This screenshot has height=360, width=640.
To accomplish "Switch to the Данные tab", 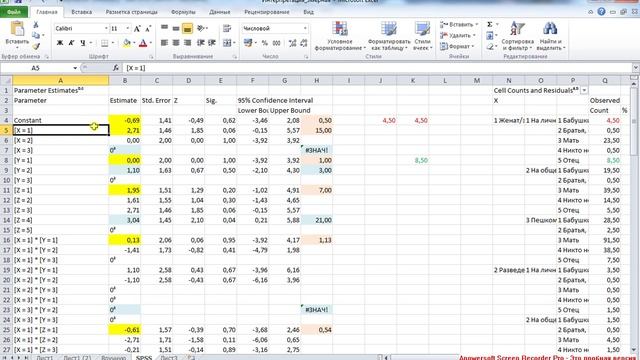I will tap(220, 12).
